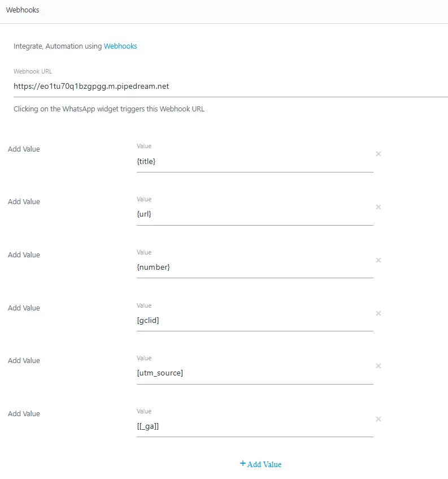Edit the {title} value field
The width and height of the screenshot is (448, 479).
255,162
